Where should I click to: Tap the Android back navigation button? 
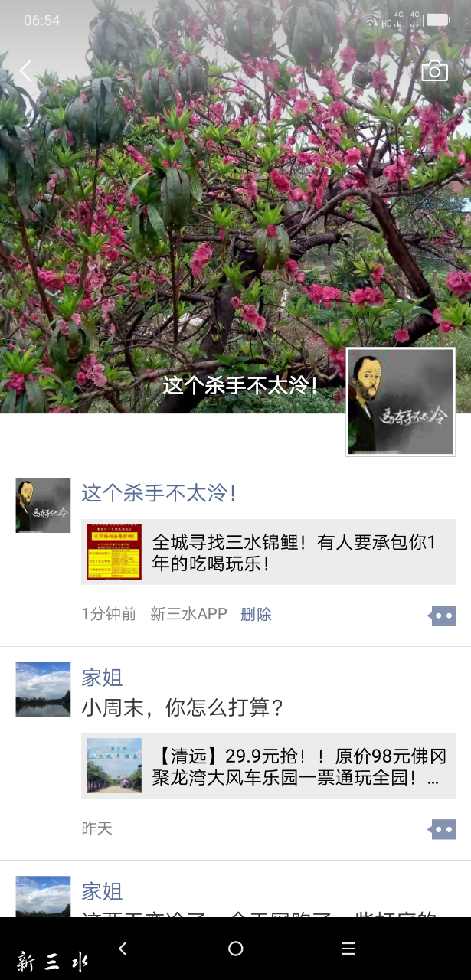123,949
